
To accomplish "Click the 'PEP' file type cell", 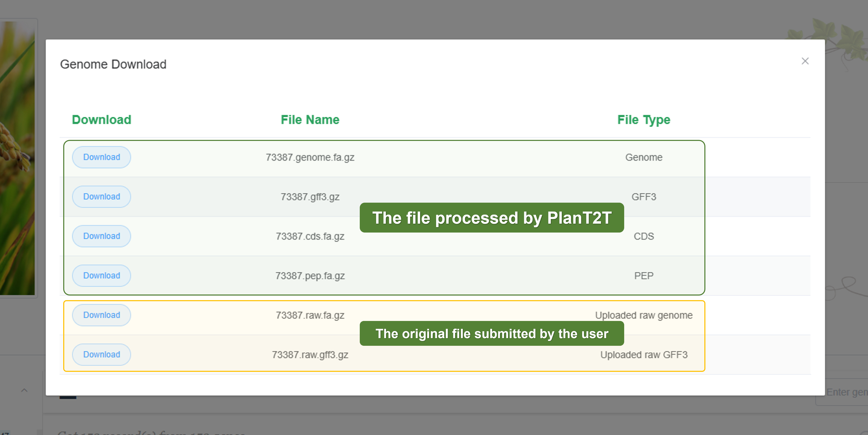I will pyautogui.click(x=644, y=276).
